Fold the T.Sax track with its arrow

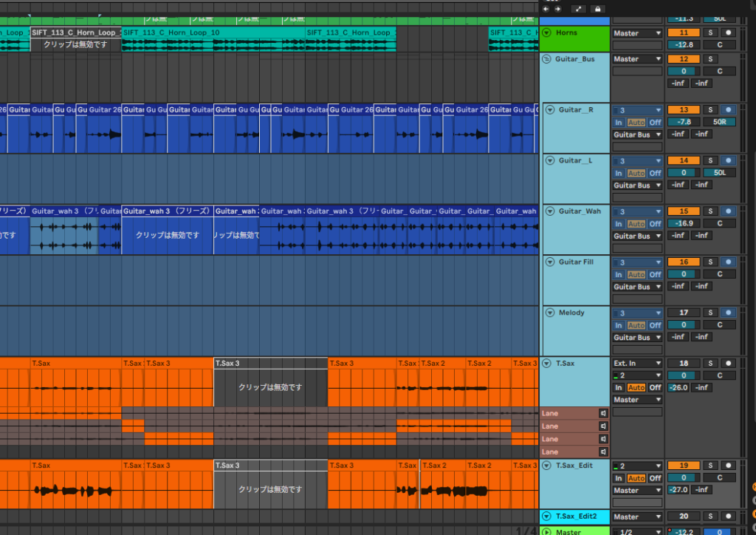pyautogui.click(x=547, y=363)
